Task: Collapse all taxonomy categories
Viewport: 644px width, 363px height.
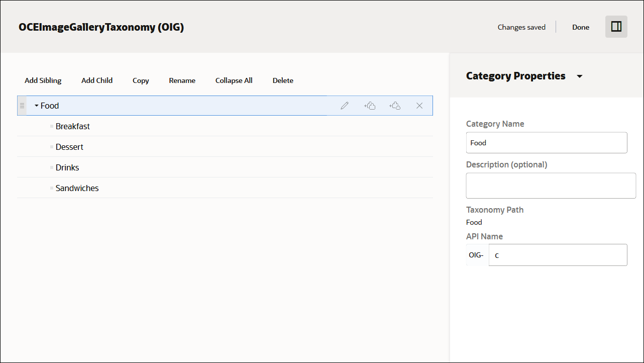Action: (234, 80)
